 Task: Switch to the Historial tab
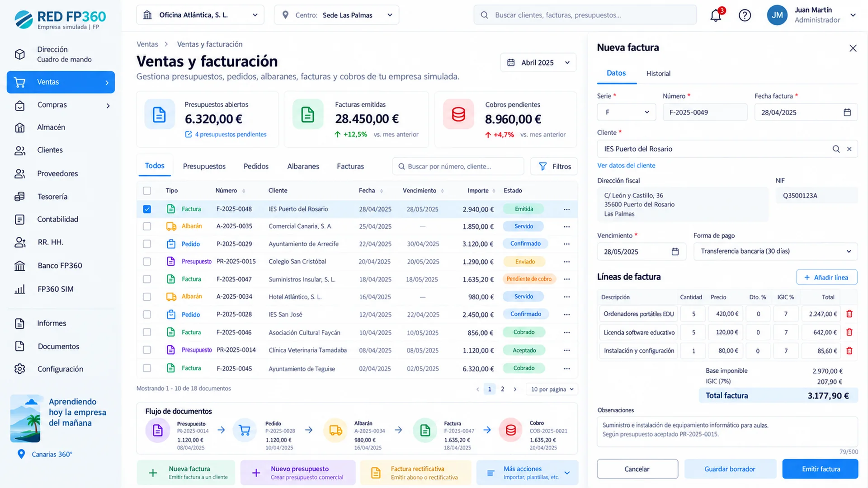(x=658, y=73)
